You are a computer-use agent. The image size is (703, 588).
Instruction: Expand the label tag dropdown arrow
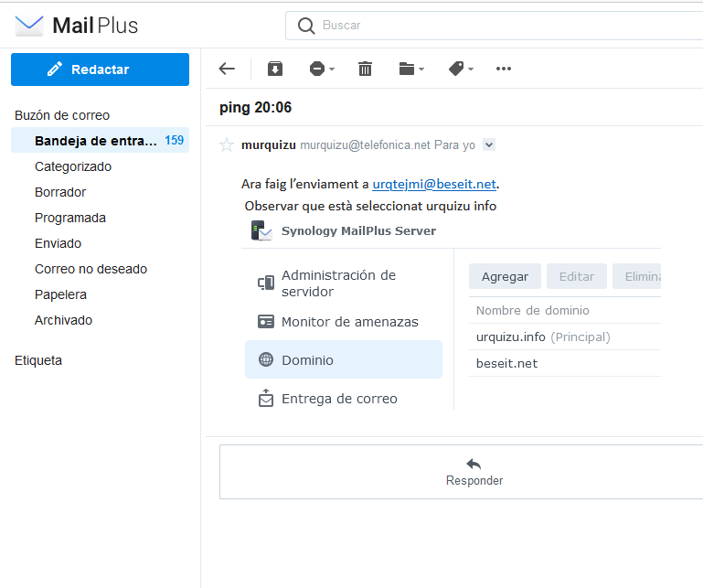471,69
